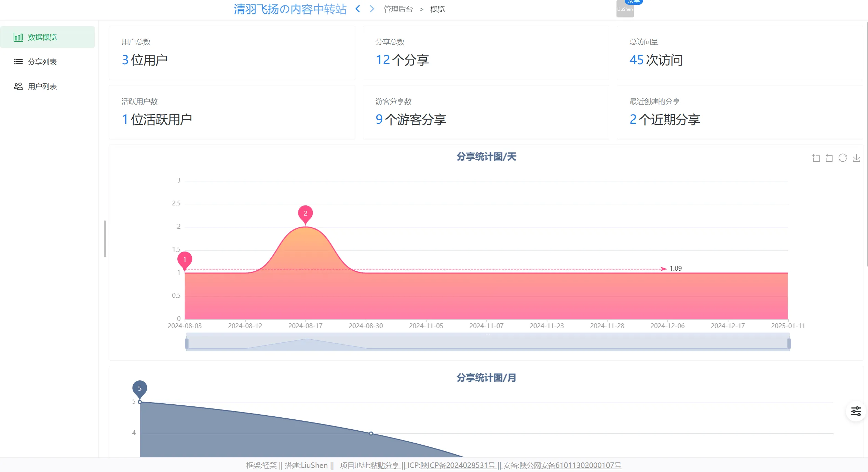
Task: Click the left breadcrumb arrow
Action: click(x=357, y=9)
